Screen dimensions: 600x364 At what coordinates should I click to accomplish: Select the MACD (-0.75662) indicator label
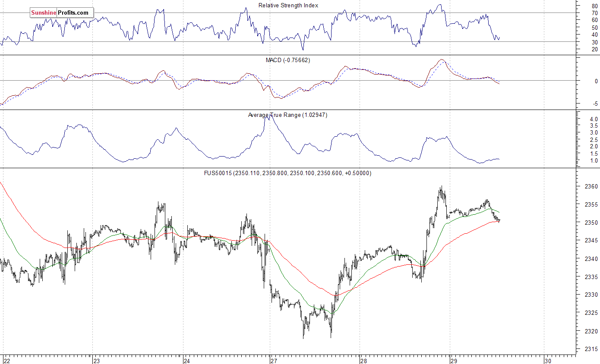tap(288, 60)
